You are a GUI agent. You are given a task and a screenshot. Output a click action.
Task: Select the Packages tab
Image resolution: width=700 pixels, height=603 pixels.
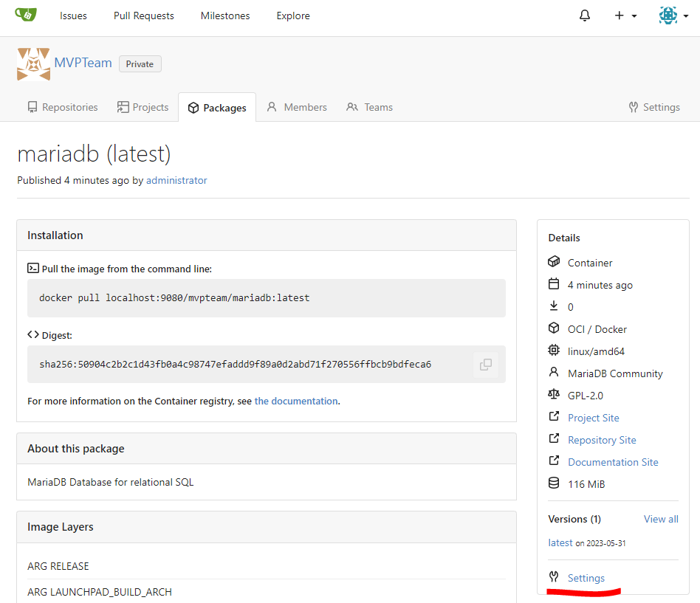click(x=217, y=108)
